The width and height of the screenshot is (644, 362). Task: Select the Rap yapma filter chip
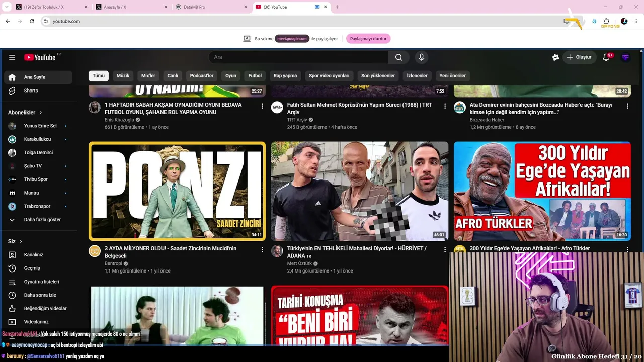[285, 76]
